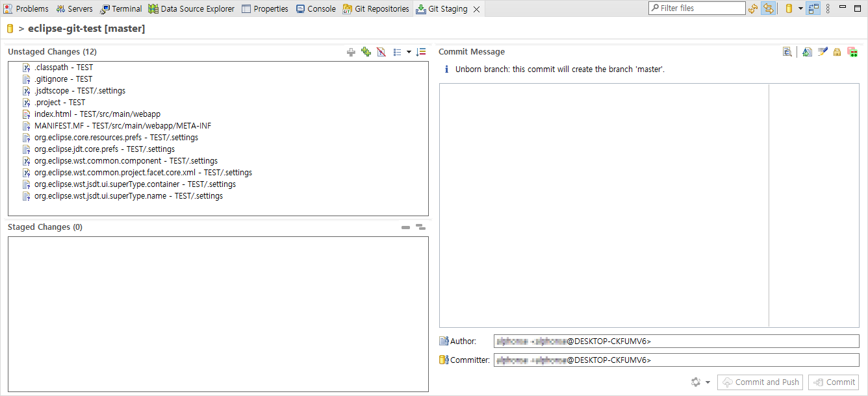
Task: Click the Committer input field
Action: pos(676,360)
